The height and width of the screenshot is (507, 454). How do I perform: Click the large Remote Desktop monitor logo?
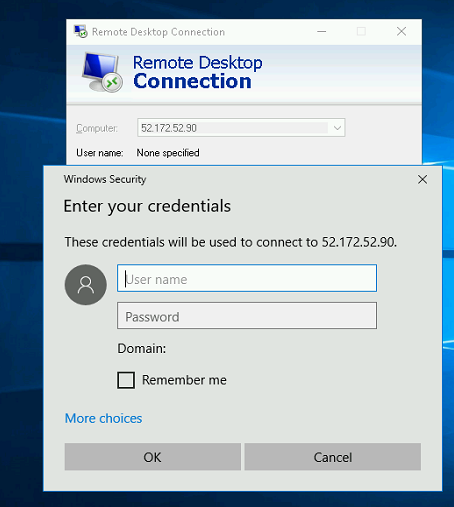[102, 72]
